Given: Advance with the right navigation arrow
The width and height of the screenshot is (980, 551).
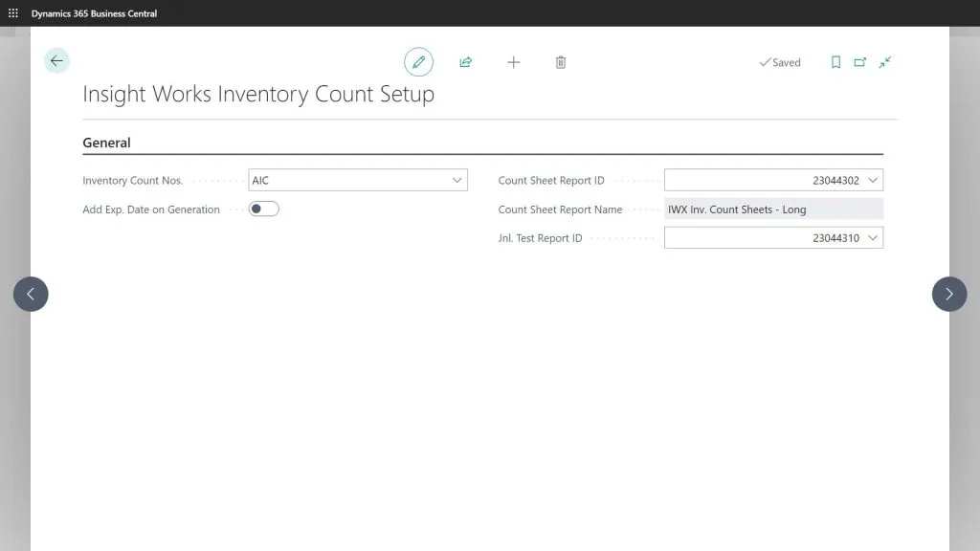Looking at the screenshot, I should 948,294.
